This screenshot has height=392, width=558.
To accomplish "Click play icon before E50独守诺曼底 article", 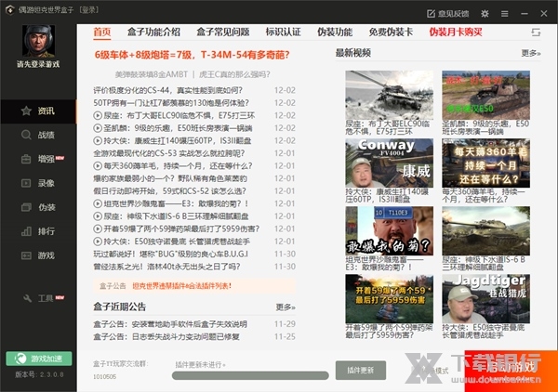I will [98, 242].
